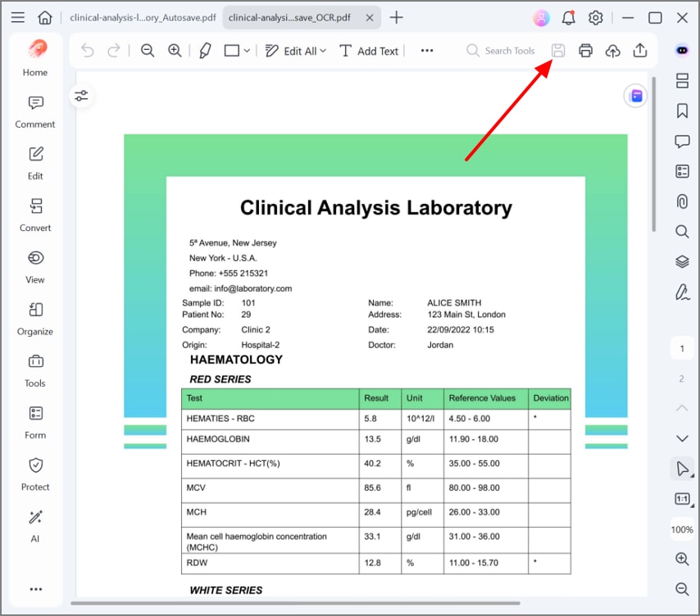Image resolution: width=700 pixels, height=616 pixels.
Task: Show more sidebar options ellipsis
Action: click(x=36, y=589)
